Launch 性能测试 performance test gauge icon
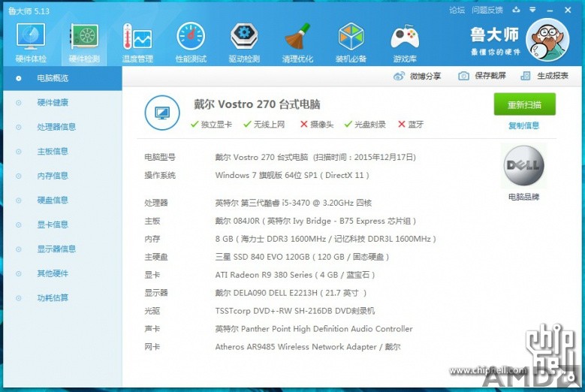 [191, 37]
